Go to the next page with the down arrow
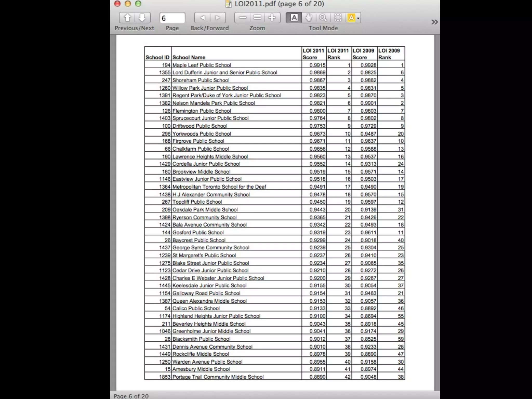The width and height of the screenshot is (532, 399). tap(142, 18)
